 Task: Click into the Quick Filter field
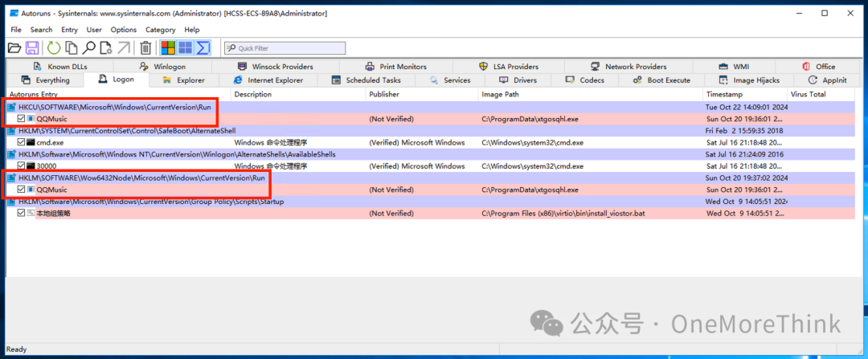tap(285, 48)
